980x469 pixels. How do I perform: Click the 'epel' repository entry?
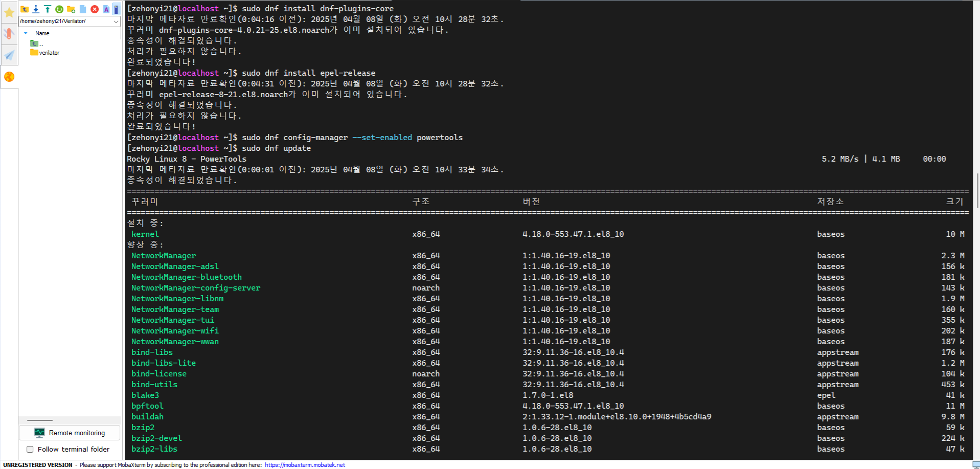[x=826, y=395]
